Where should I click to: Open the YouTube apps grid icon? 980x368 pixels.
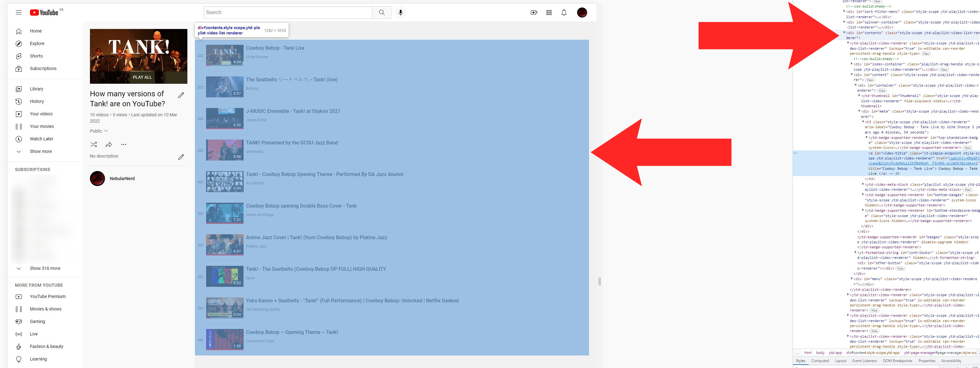pos(549,13)
